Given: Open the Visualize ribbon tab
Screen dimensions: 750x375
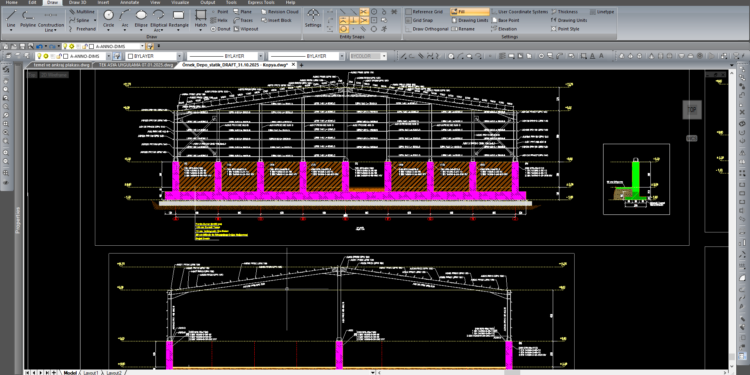Looking at the screenshot, I should coord(180,2).
